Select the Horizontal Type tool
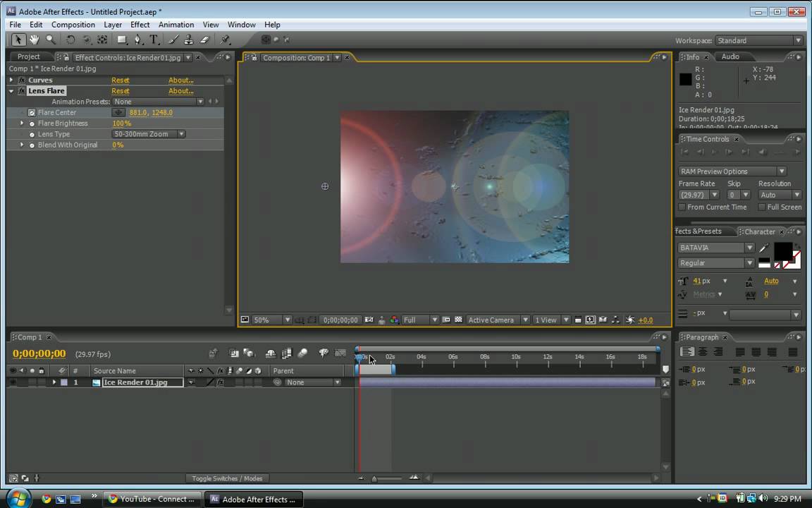This screenshot has width=812, height=508. click(154, 40)
